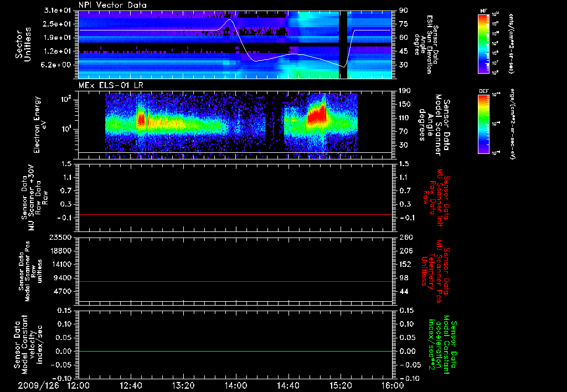Click the red line in MU Scanner +30V panel
This screenshot has height=392, width=567.
[x=235, y=214]
